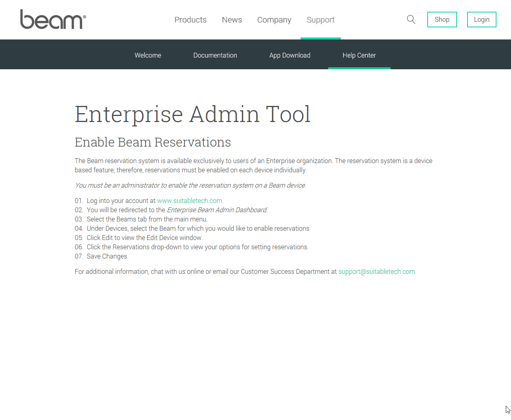Click step 07 Save Changes text
511x420 pixels.
point(102,256)
